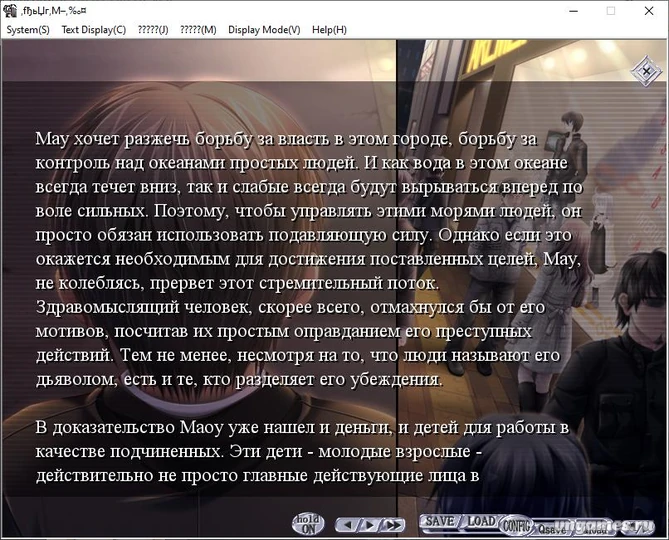The width and height of the screenshot is (669, 540).
Task: Open the Help(H) menu
Action: tap(329, 30)
